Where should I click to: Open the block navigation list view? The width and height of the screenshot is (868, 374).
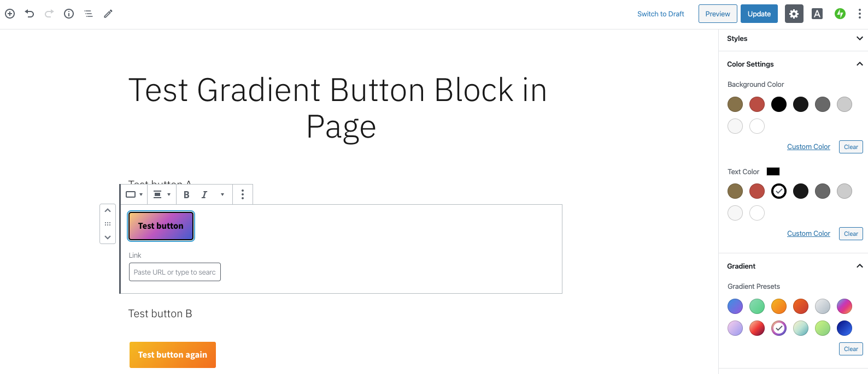(88, 14)
